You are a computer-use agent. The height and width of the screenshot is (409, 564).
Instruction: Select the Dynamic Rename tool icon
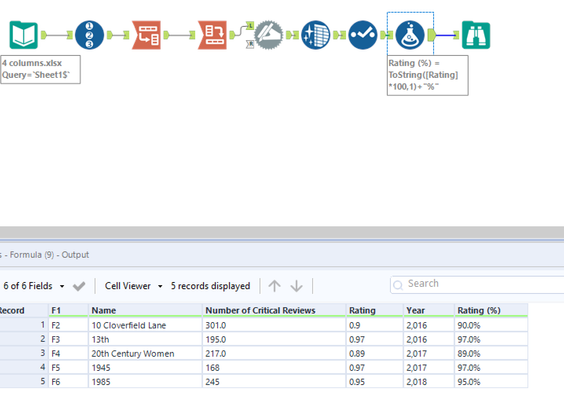[268, 35]
